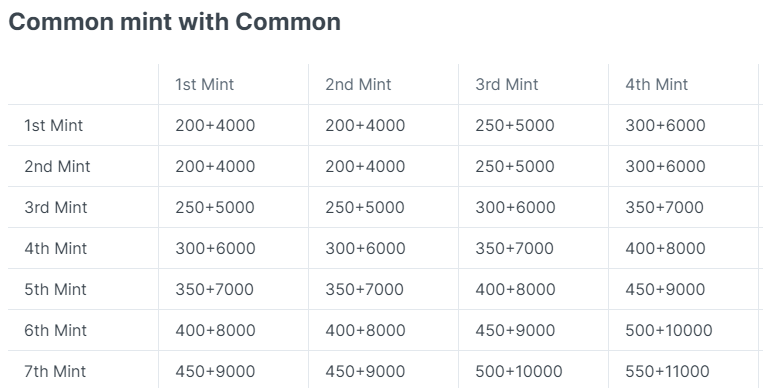Select 500+10000 in the 6th Mint row
The height and width of the screenshot is (388, 763).
coord(669,330)
